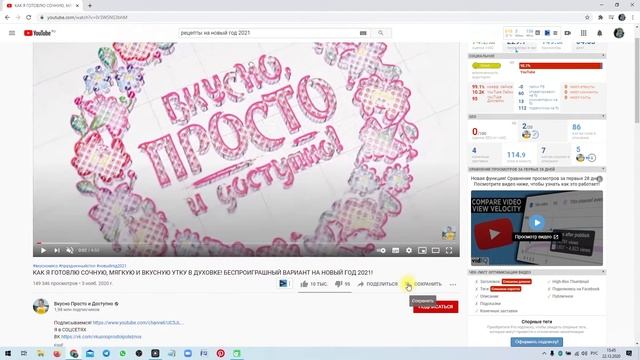The height and width of the screenshot is (360, 640).
Task: Play the Compare Video View Velocity video
Action: tap(537, 222)
